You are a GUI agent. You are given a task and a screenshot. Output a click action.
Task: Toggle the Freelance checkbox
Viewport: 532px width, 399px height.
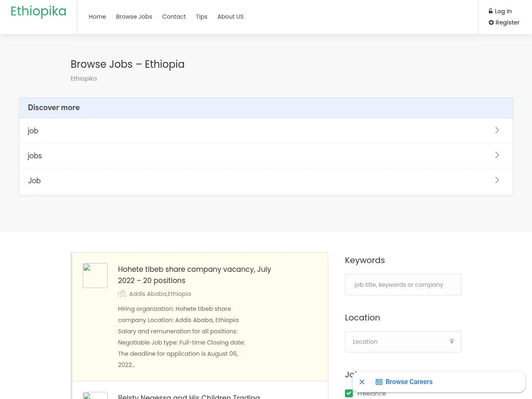pos(349,393)
